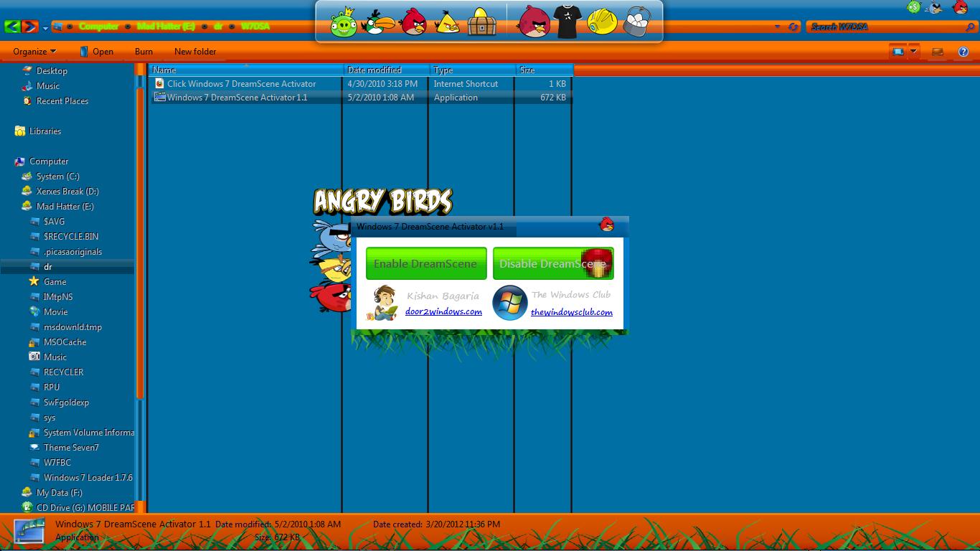Open My Data (F:) drive
Viewport: 980px width, 551px height.
(x=60, y=493)
